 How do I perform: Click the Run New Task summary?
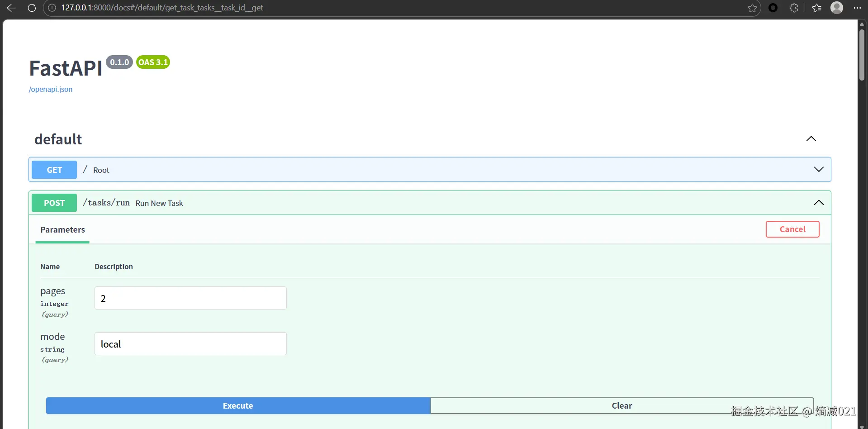point(159,203)
